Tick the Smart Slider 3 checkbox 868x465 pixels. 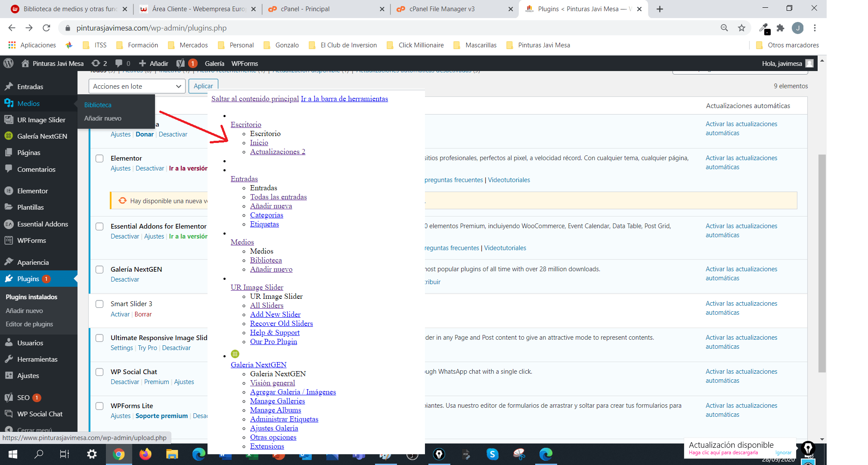(99, 304)
